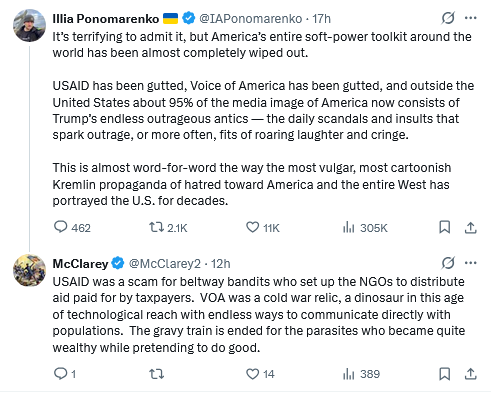This screenshot has width=491, height=396.
Task: Open Grok icon on Ponomarenko's post
Action: (x=448, y=18)
